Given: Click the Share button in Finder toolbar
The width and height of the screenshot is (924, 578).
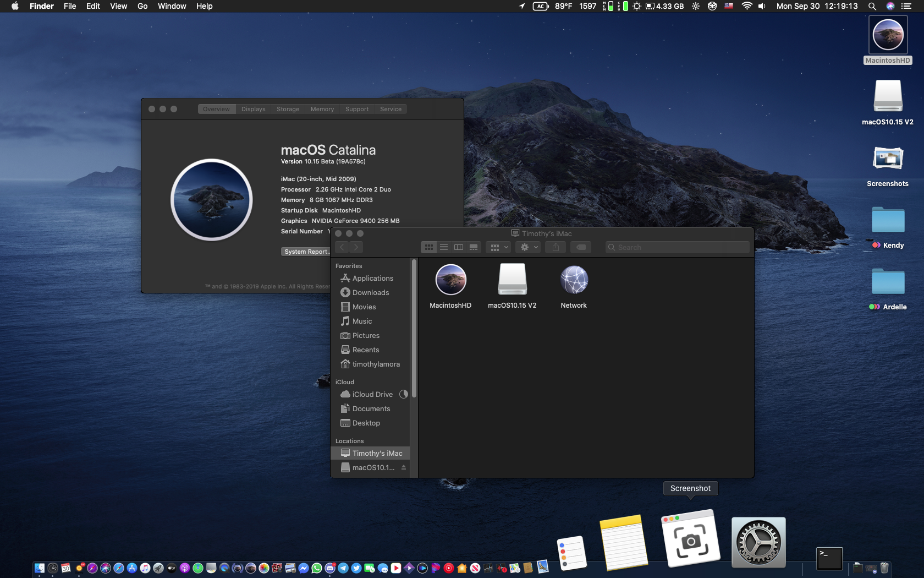Looking at the screenshot, I should [x=555, y=247].
